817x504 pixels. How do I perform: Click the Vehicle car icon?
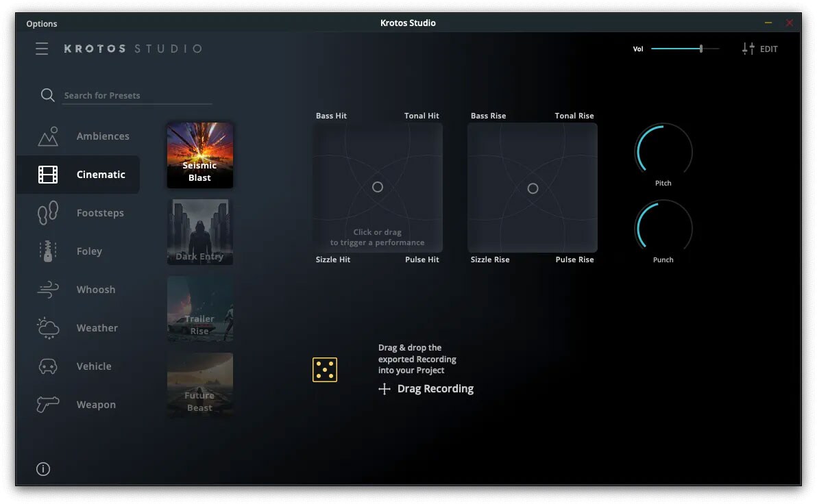[48, 366]
